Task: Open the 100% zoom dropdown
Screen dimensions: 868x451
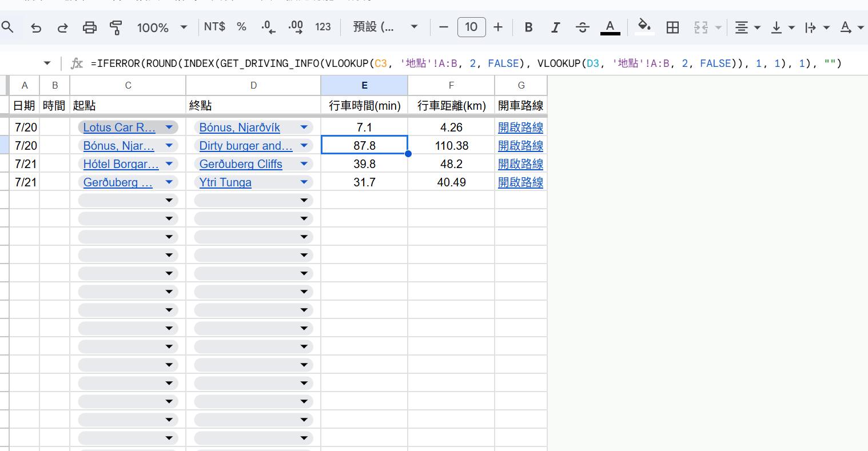Action: coord(162,27)
